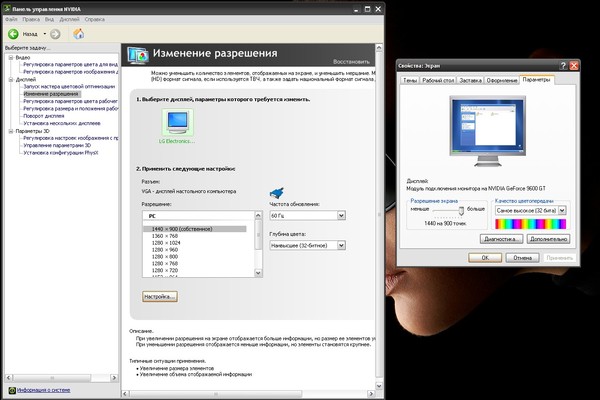Select resolution 1280 × 768
This screenshot has height=400, width=600.
(x=165, y=263)
